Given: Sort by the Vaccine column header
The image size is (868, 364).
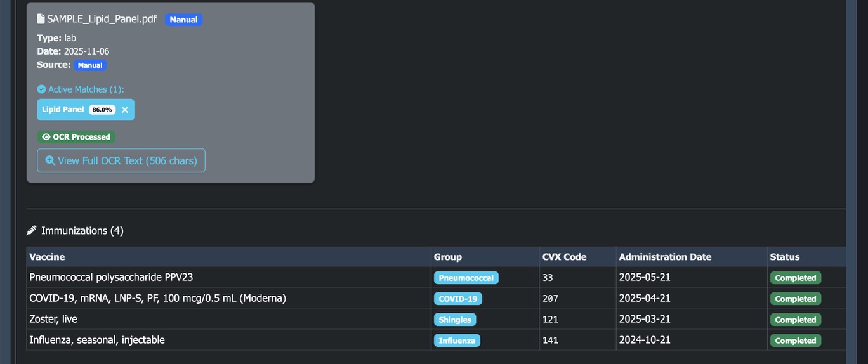Looking at the screenshot, I should click(x=47, y=257).
